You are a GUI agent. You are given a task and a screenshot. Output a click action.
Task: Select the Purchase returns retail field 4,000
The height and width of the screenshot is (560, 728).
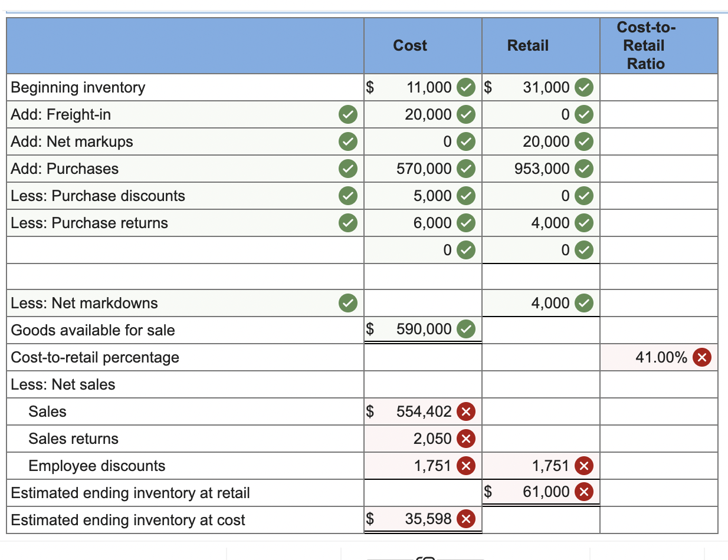[541, 223]
